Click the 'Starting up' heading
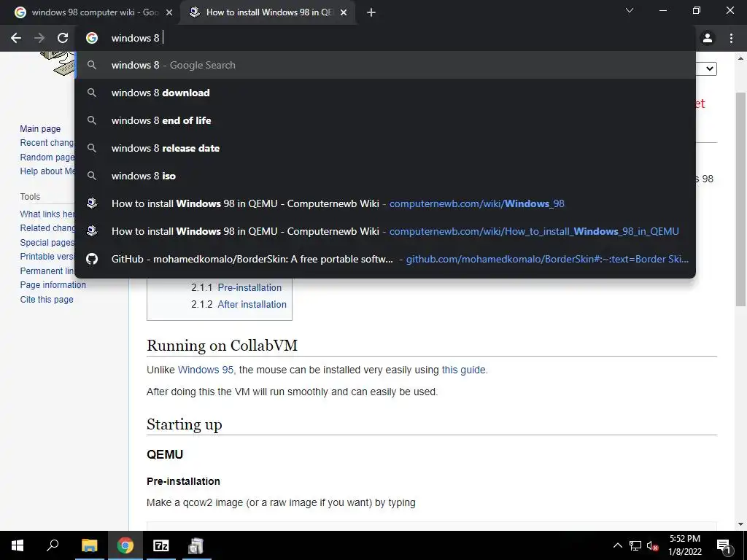Screen dimensions: 747x560 click(x=185, y=424)
